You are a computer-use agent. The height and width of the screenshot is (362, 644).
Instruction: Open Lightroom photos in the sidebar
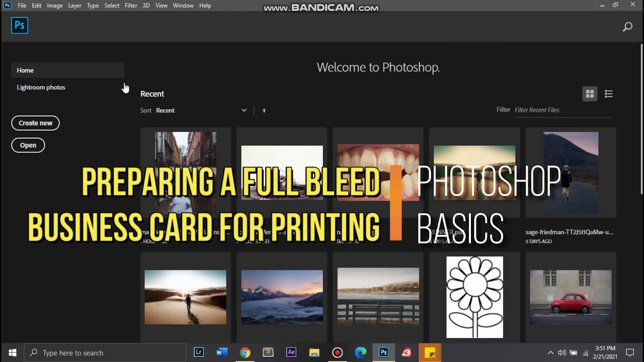coord(41,87)
